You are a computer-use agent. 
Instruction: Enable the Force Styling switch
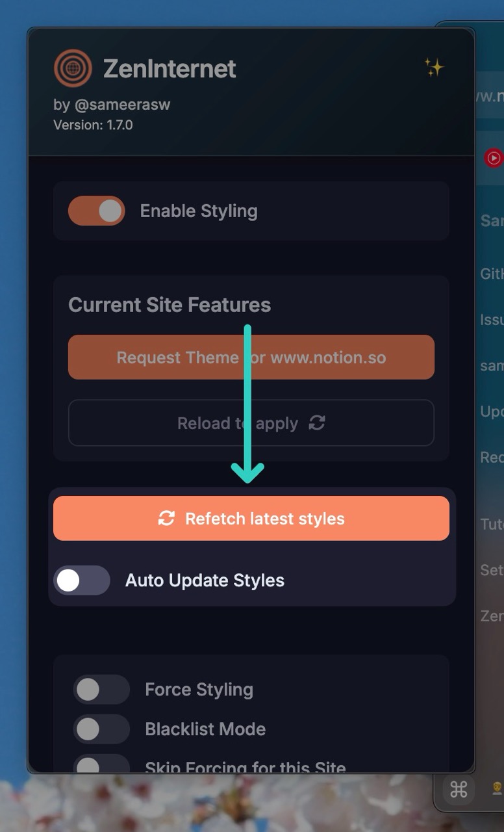pyautogui.click(x=101, y=690)
